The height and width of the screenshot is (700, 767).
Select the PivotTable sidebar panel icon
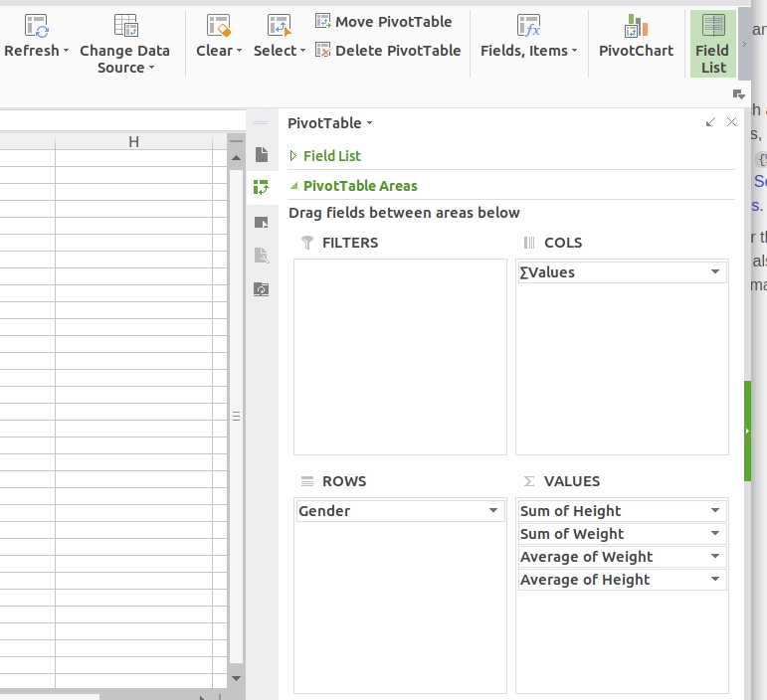tap(262, 187)
